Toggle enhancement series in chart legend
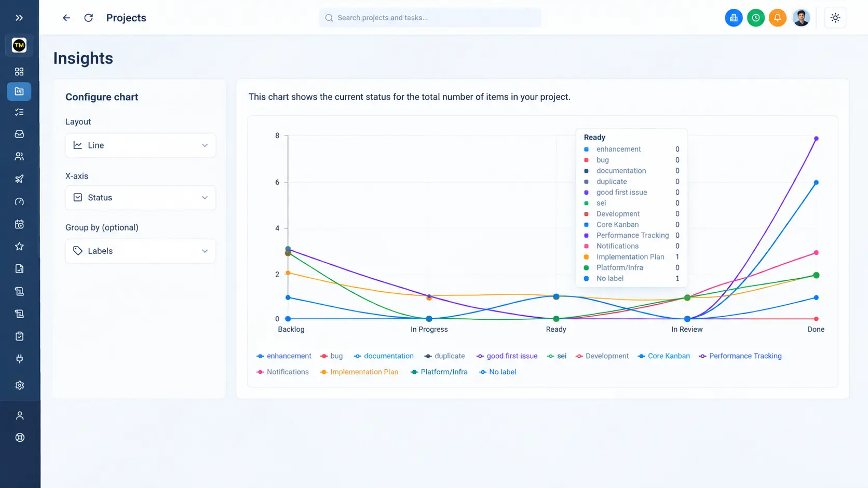This screenshot has width=868, height=488. 284,356
